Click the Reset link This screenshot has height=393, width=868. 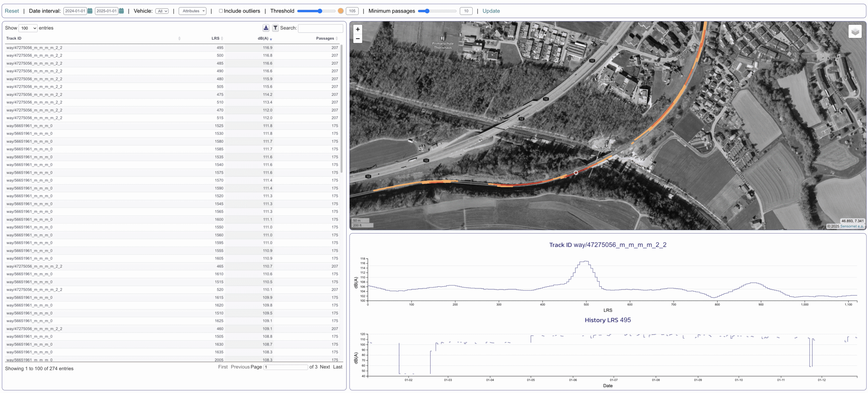[x=12, y=11]
